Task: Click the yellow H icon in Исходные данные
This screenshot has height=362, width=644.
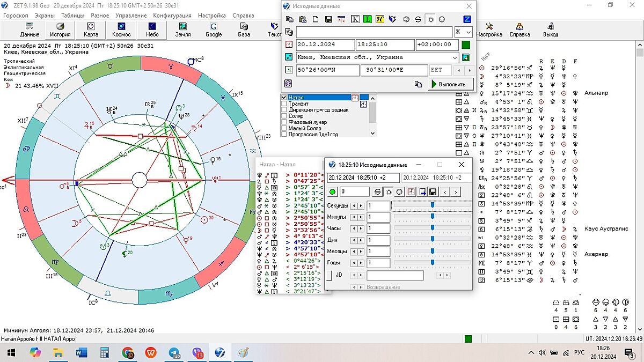Action: [x=380, y=19]
